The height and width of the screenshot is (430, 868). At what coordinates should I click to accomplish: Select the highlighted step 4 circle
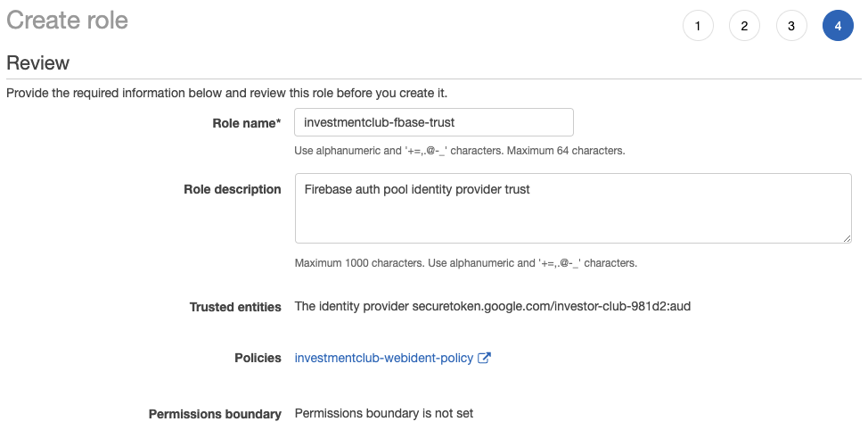pos(838,26)
